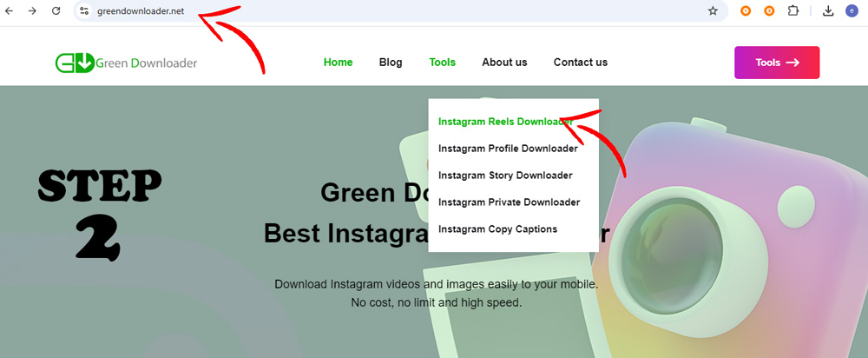
Task: Select Instagram Reels Downloader
Action: coord(505,122)
